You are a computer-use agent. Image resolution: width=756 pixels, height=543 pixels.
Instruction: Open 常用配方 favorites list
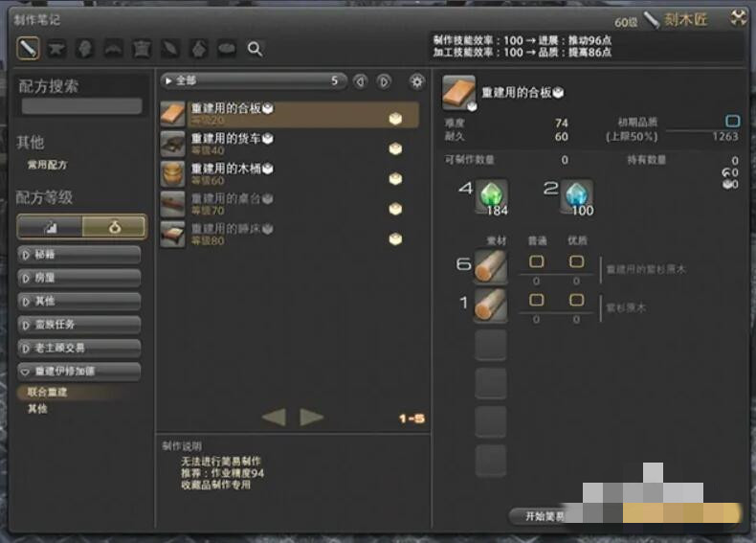point(47,165)
